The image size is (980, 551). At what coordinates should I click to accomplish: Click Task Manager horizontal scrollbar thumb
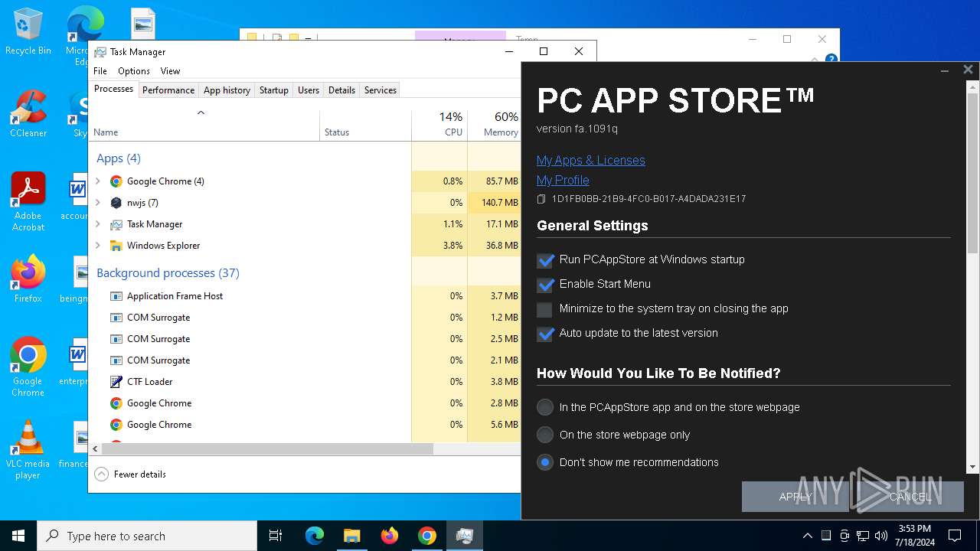(x=267, y=449)
